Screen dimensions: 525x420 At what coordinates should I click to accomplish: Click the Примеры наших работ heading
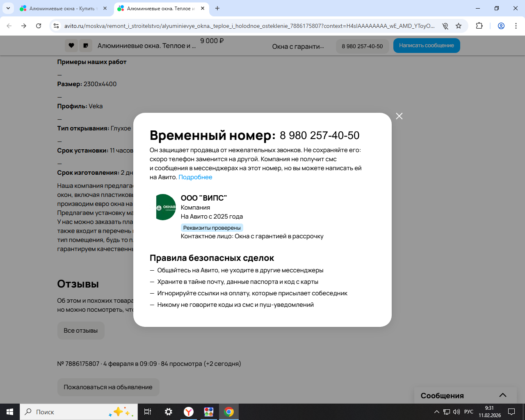92,62
